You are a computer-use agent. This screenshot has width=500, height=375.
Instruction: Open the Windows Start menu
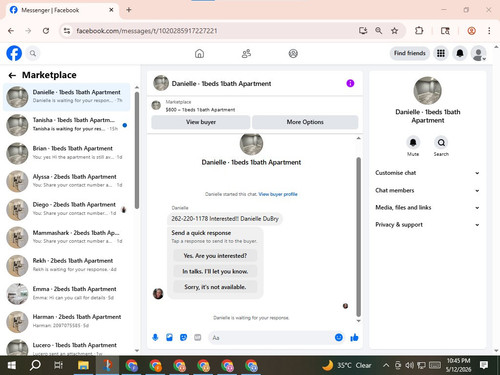coord(12,366)
